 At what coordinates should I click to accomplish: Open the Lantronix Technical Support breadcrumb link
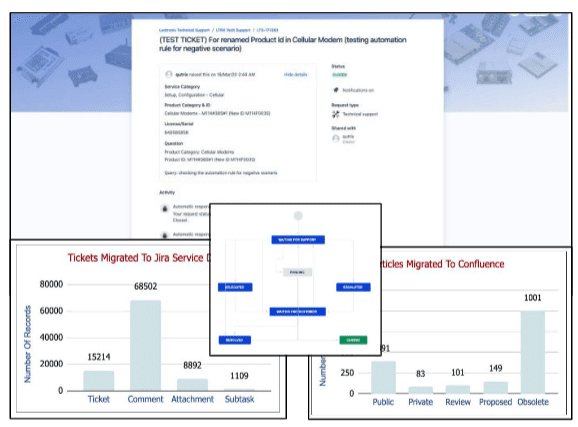tap(184, 30)
